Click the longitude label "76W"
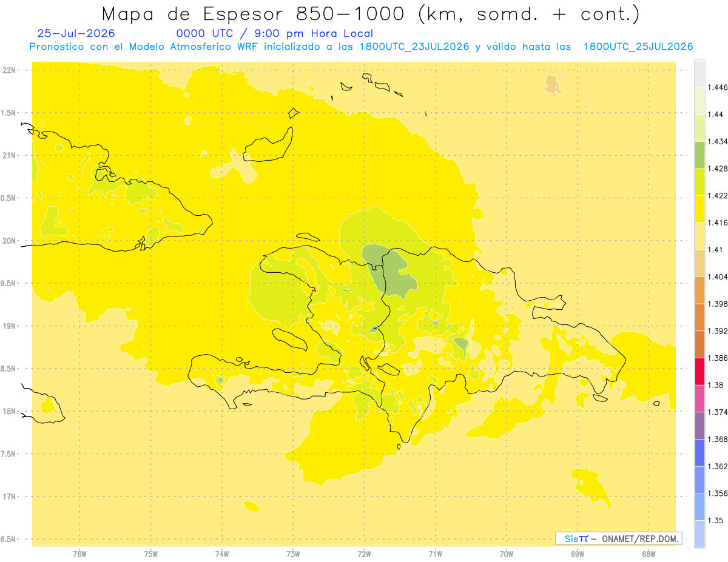The width and height of the screenshot is (728, 562). click(x=79, y=554)
